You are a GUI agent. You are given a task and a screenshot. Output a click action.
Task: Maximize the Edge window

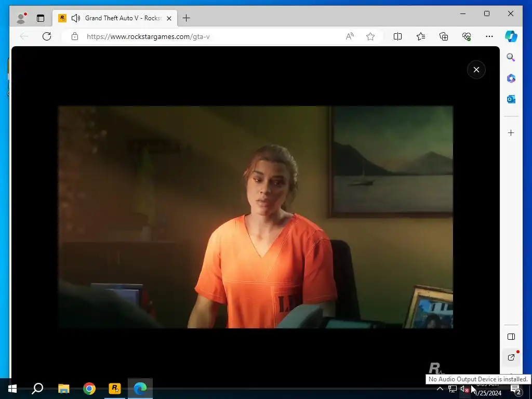pos(486,14)
